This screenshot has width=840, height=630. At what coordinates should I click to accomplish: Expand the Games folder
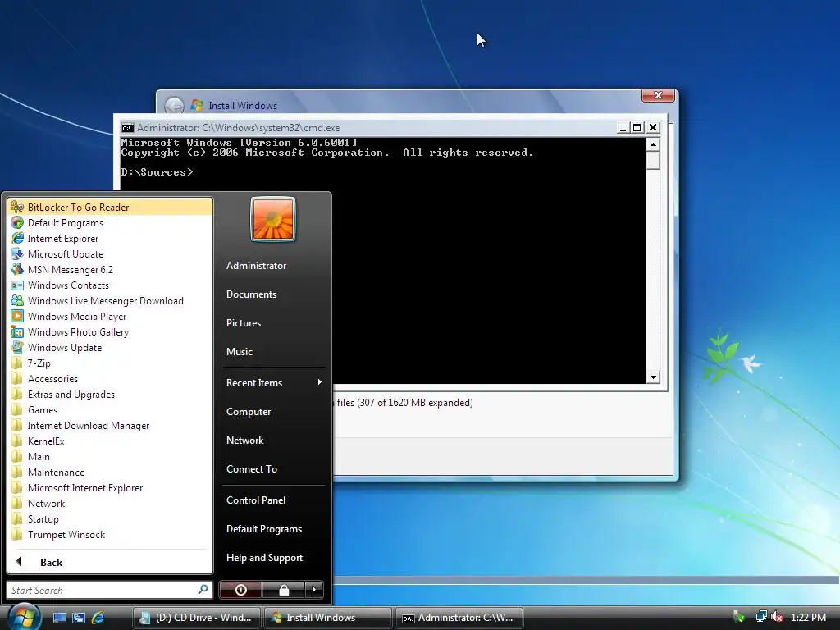(x=110, y=409)
